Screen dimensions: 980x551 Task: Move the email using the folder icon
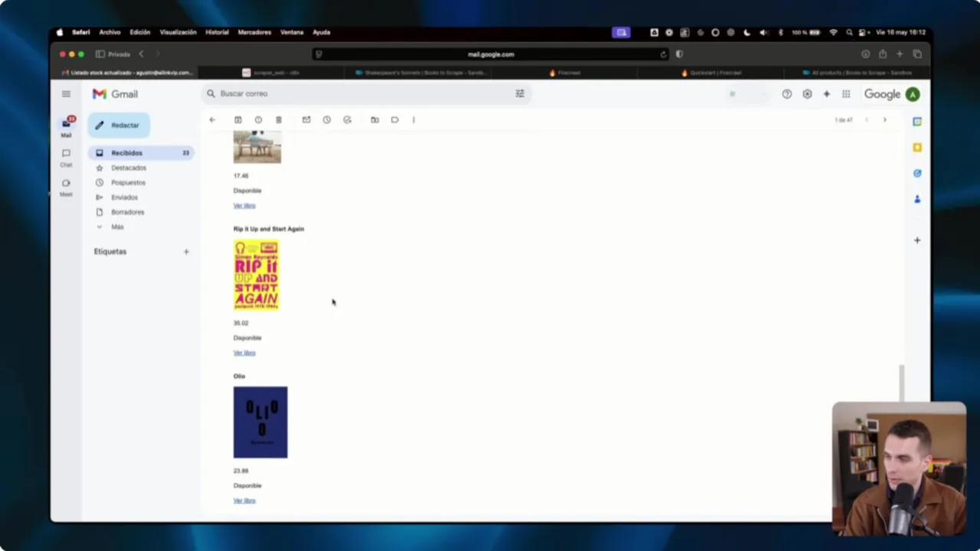374,120
